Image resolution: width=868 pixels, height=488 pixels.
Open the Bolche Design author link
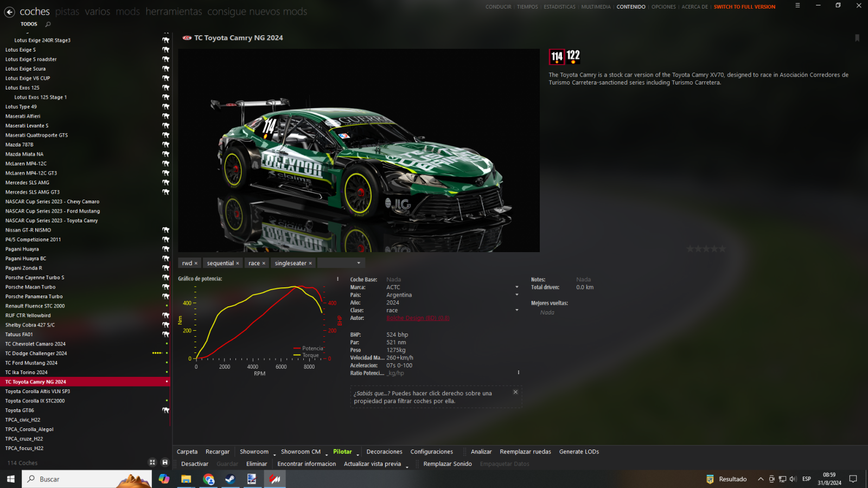click(418, 318)
